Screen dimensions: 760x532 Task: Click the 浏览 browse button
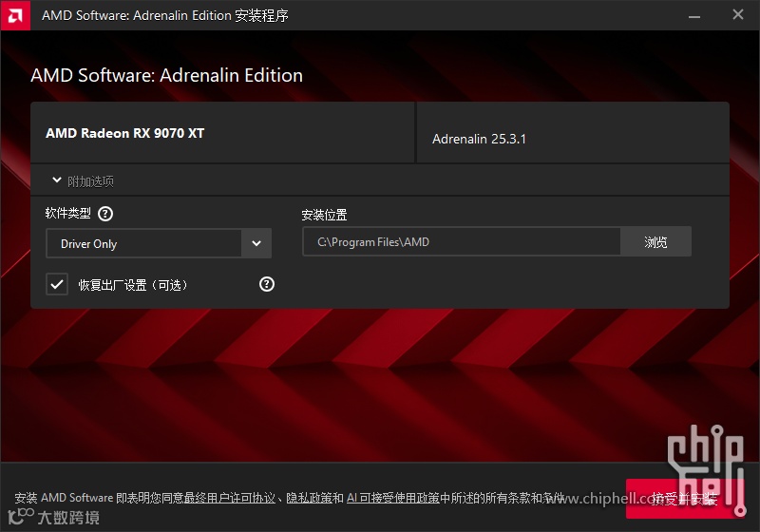(655, 241)
